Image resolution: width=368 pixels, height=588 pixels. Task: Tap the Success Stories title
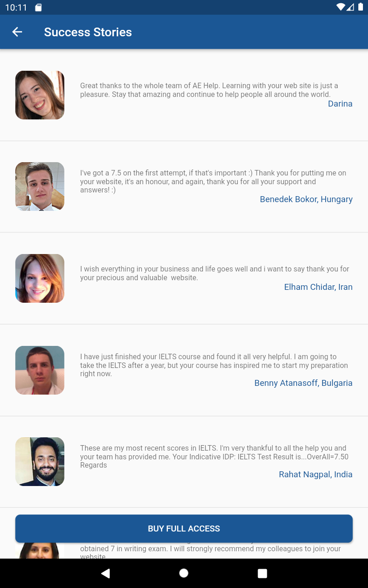87,32
